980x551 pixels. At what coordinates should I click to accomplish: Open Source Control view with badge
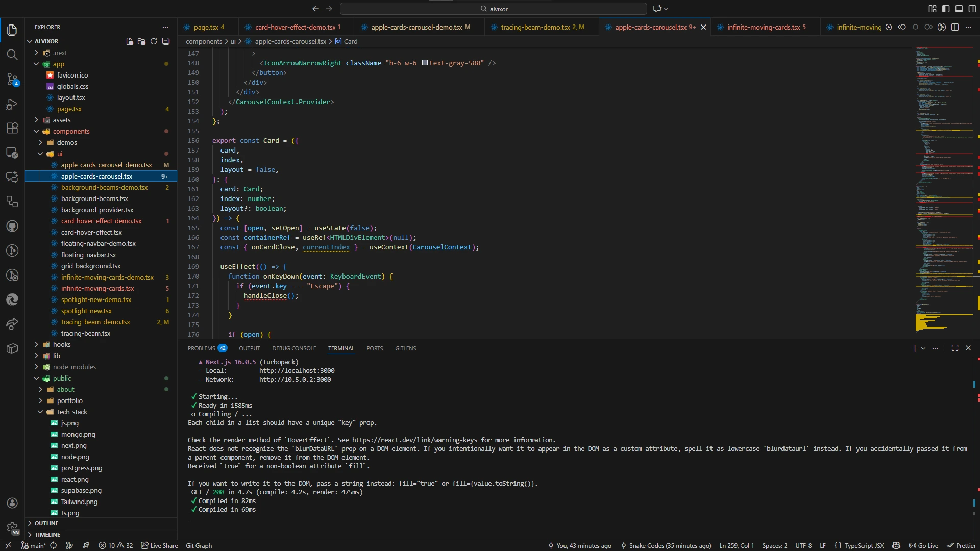(x=12, y=79)
